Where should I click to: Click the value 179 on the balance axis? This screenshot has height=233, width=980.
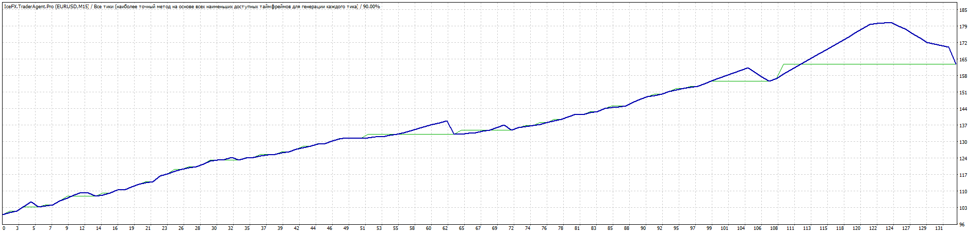pyautogui.click(x=963, y=27)
